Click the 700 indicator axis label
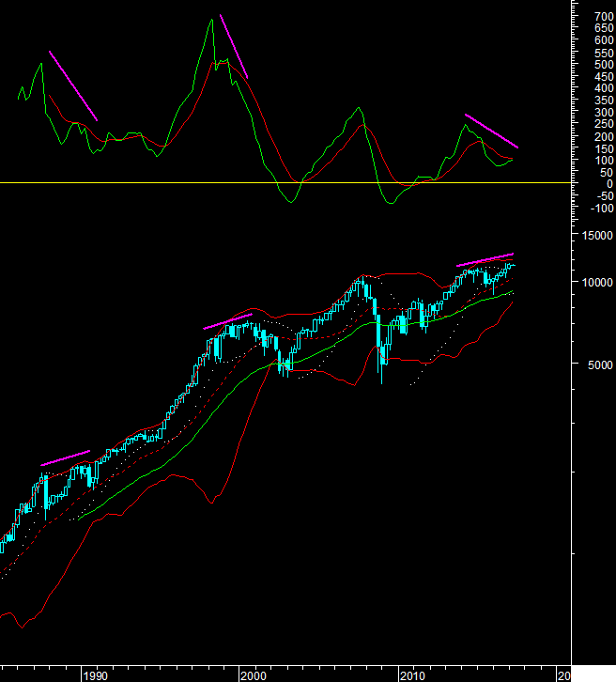Screen dimensions: 616x682 (x=604, y=17)
